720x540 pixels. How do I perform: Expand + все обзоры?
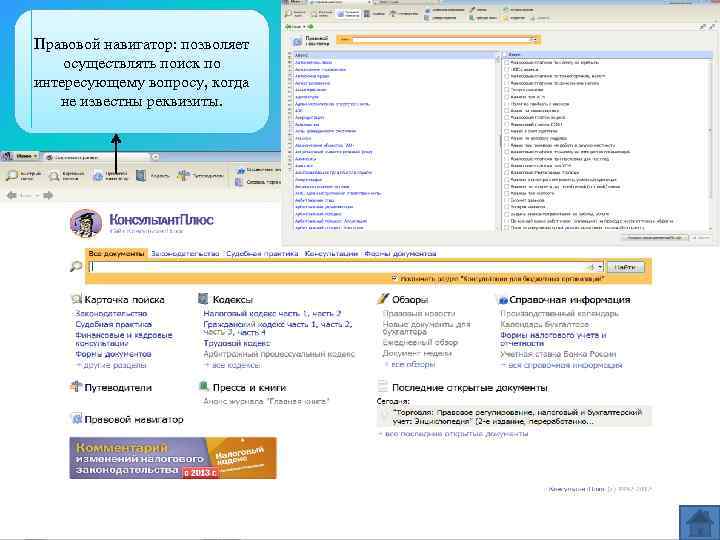[x=409, y=364]
